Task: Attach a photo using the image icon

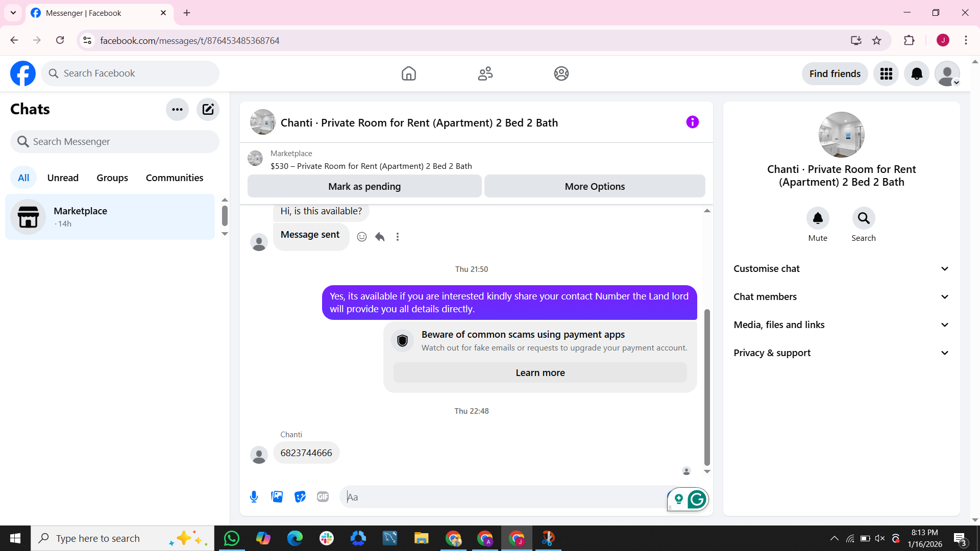Action: coord(277,496)
